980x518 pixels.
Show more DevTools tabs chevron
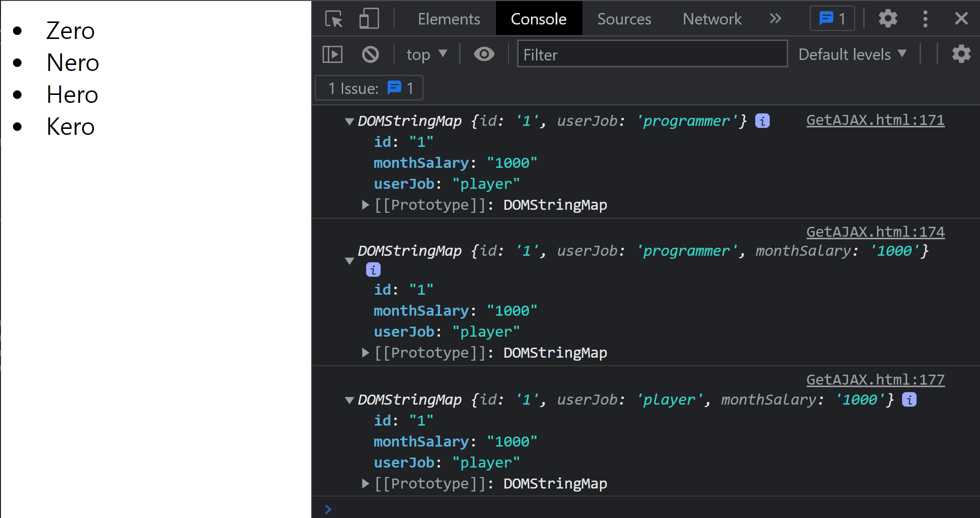pos(775,19)
